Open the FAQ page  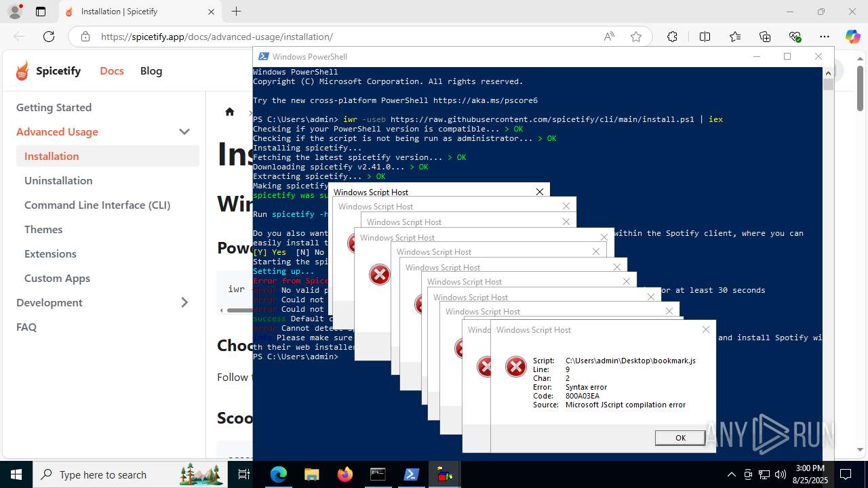(26, 327)
